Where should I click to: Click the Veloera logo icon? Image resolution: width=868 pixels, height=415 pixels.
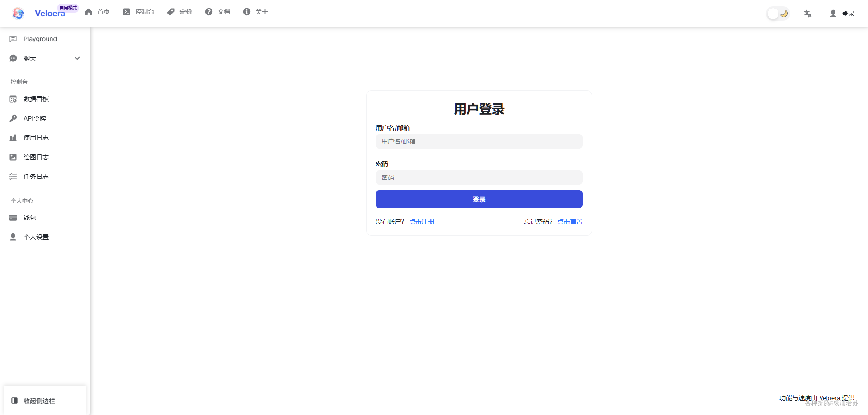(18, 14)
